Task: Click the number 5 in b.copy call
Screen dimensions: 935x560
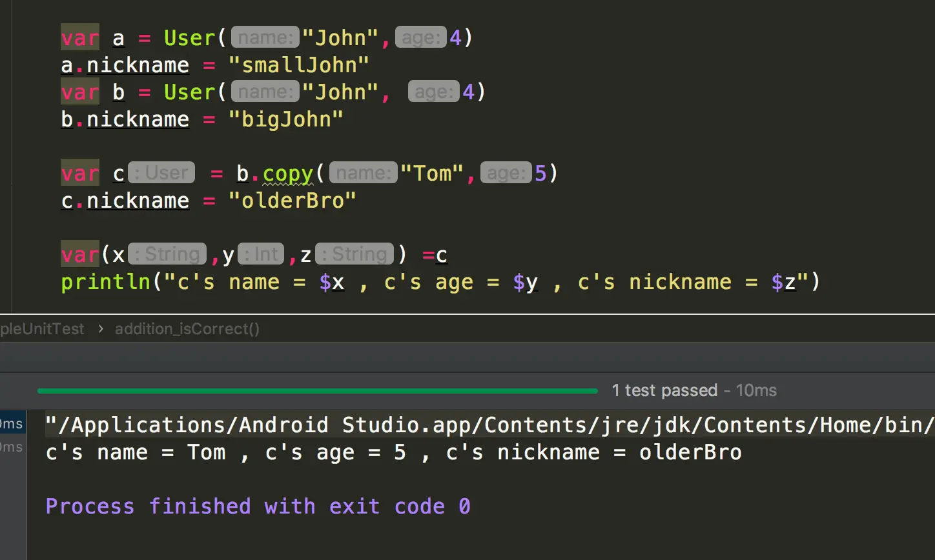Action: pyautogui.click(x=540, y=174)
